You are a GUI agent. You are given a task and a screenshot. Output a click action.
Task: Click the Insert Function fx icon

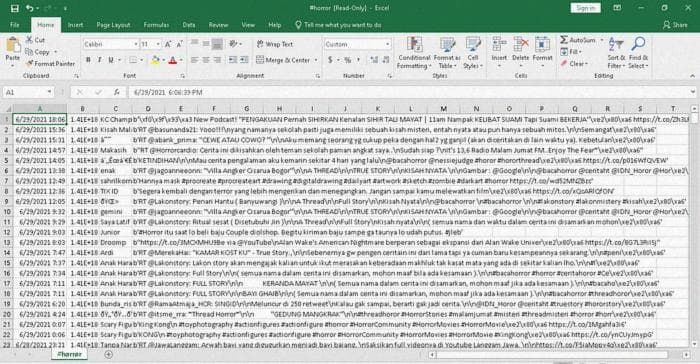(117, 92)
